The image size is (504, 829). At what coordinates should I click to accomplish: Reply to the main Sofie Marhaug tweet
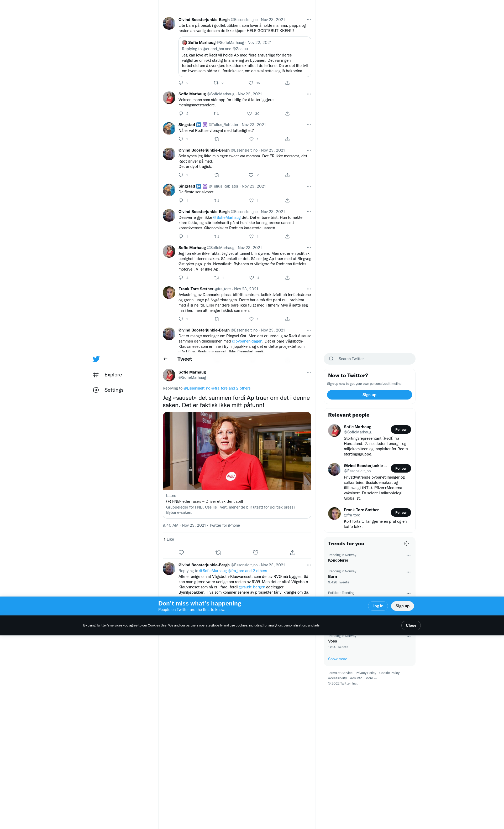[x=181, y=552]
